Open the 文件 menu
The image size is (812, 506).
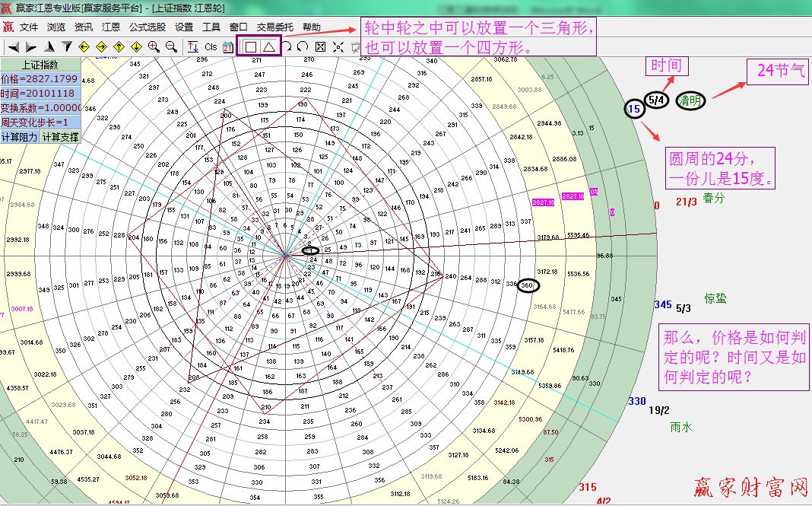point(29,27)
